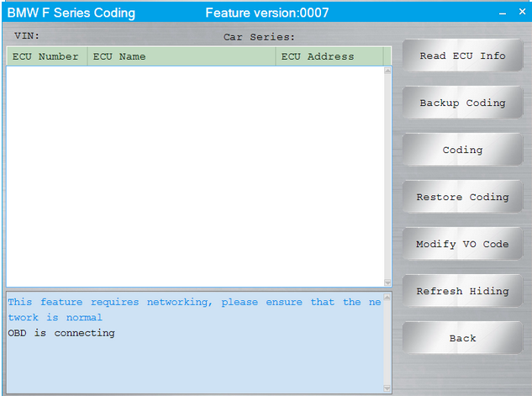Click the VIN label
The image size is (532, 396).
pos(27,35)
